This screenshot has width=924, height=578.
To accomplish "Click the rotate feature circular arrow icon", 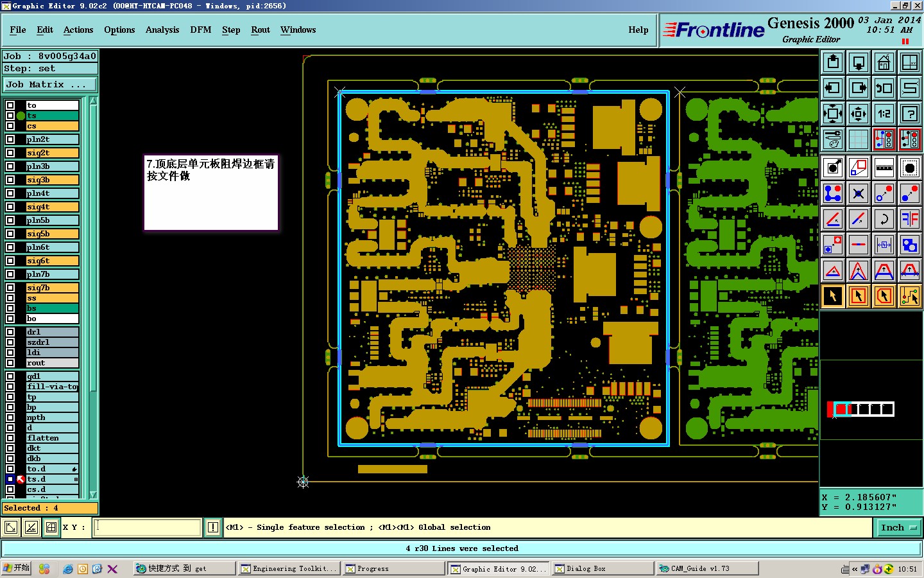I will point(884,219).
